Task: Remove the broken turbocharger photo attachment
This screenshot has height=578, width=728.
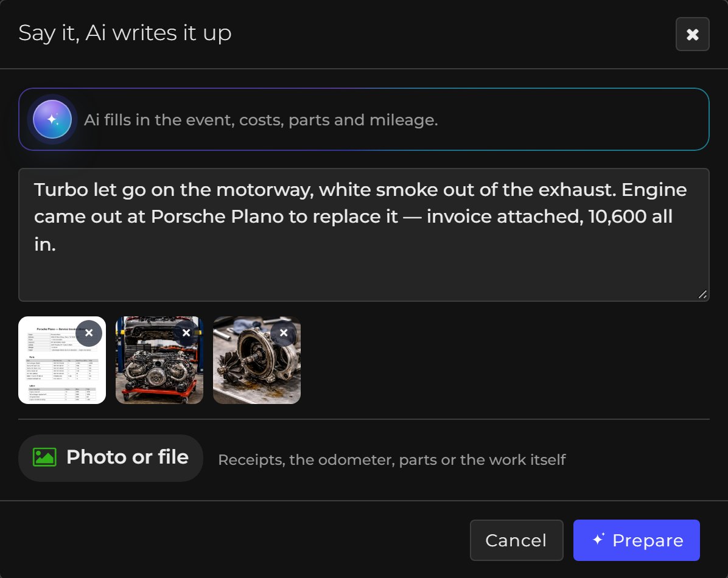Action: [x=284, y=333]
